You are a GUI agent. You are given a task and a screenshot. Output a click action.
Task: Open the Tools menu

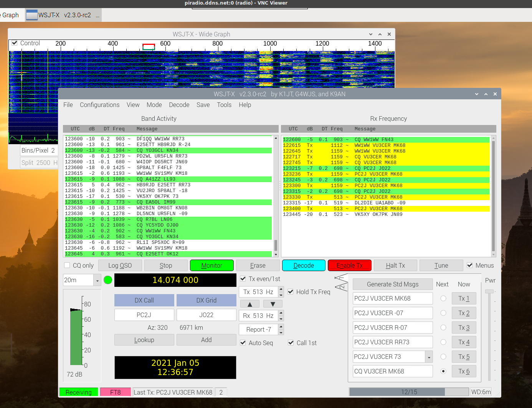click(x=224, y=105)
